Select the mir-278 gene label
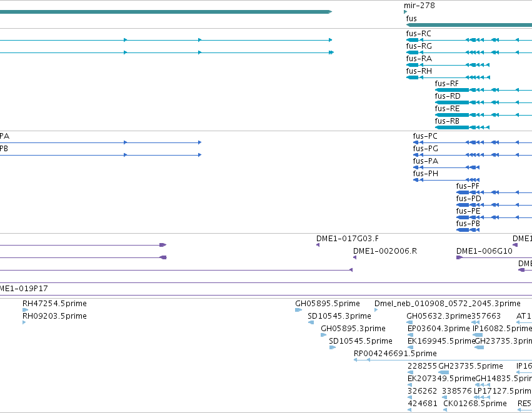Image resolution: width=532 pixels, height=413 pixels. point(419,6)
